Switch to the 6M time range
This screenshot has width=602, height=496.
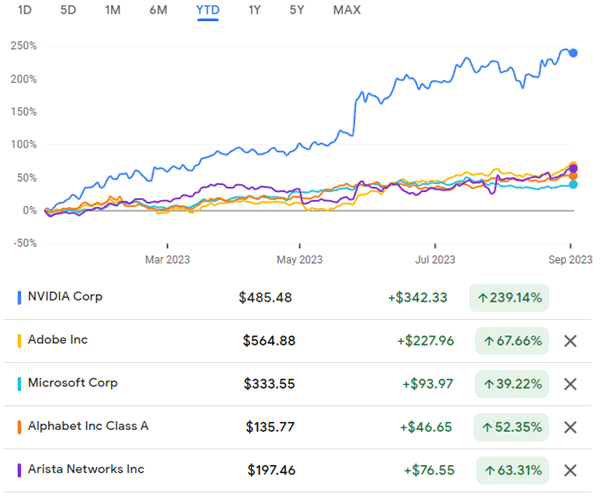pyautogui.click(x=158, y=10)
